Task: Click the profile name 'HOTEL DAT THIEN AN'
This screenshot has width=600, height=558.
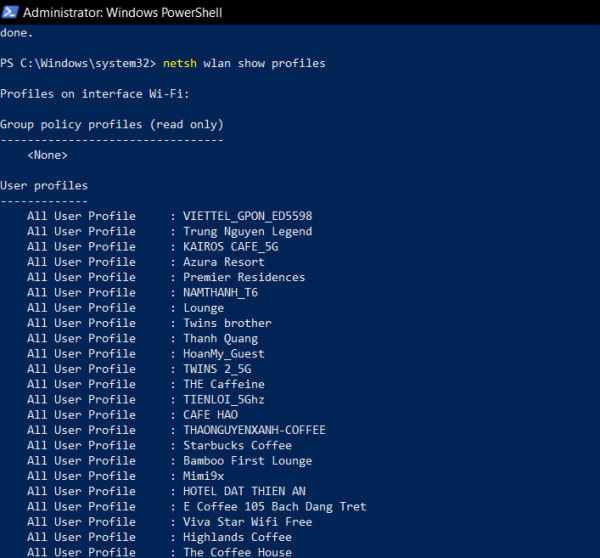Action: [x=244, y=491]
